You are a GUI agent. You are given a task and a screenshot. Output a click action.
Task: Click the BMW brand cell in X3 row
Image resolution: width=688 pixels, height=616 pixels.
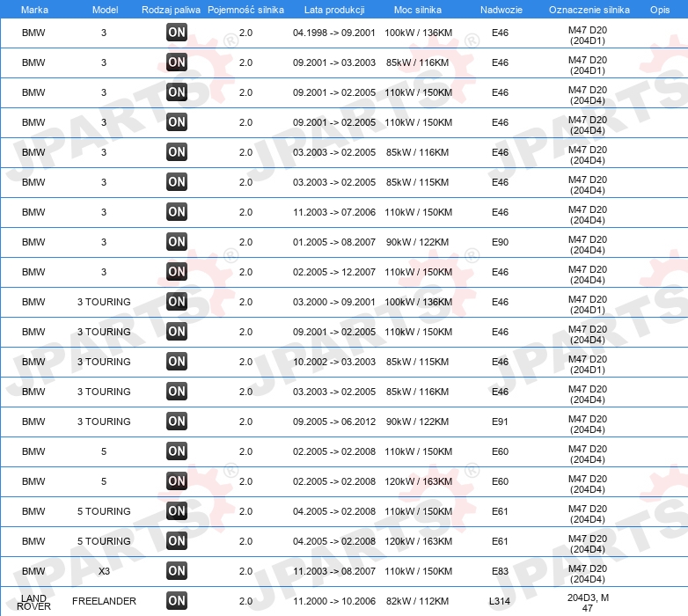[33, 571]
